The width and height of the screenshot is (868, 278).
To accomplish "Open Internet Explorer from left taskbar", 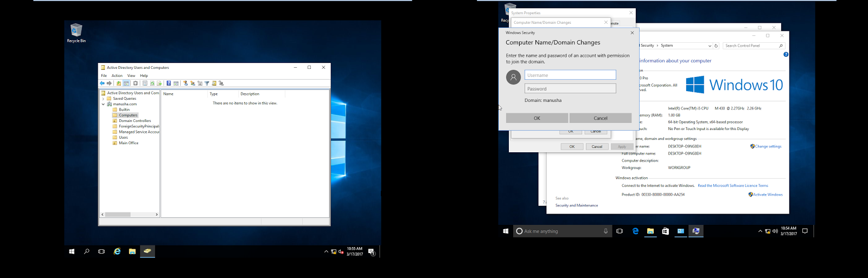I will pyautogui.click(x=117, y=251).
